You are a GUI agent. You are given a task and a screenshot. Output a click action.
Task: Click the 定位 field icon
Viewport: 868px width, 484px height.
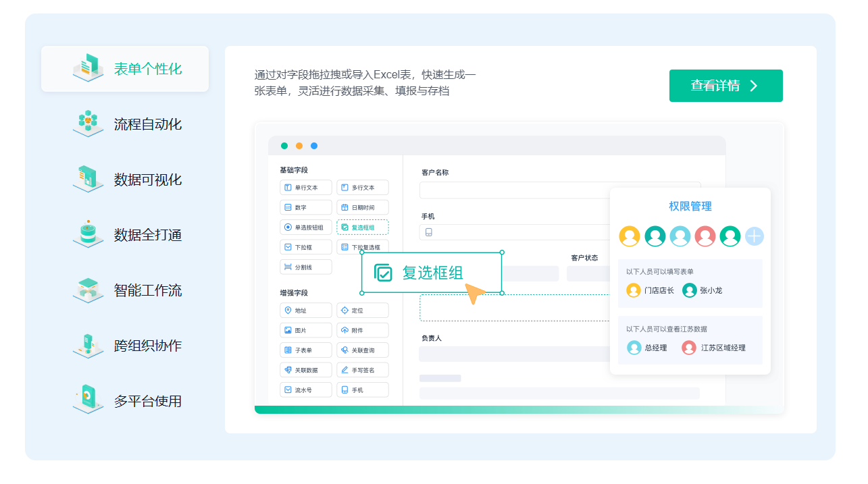(363, 310)
